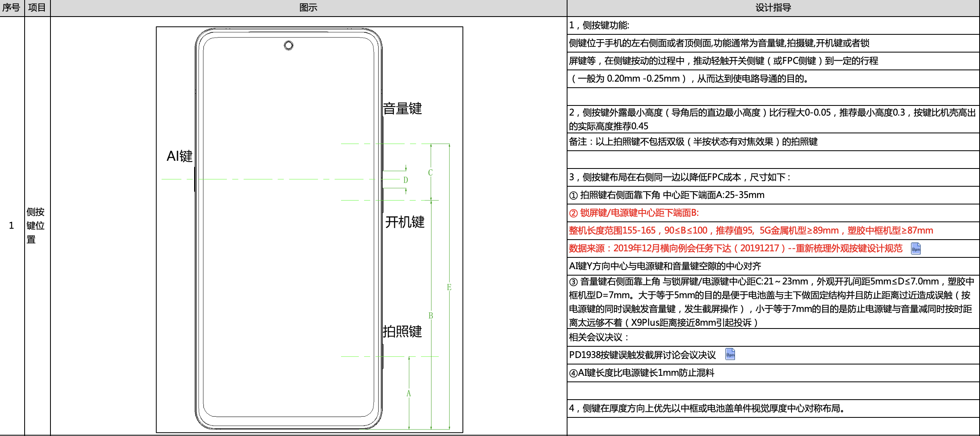This screenshot has height=436, width=980.
Task: Select the text PD1938按键误触发截屏讨论会议决议
Action: (x=642, y=355)
